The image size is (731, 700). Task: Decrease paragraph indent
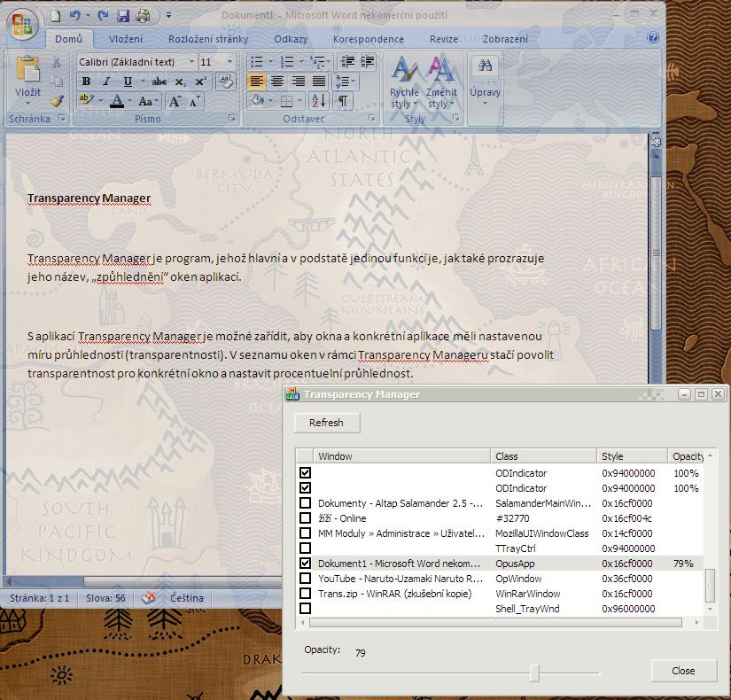pyautogui.click(x=347, y=61)
